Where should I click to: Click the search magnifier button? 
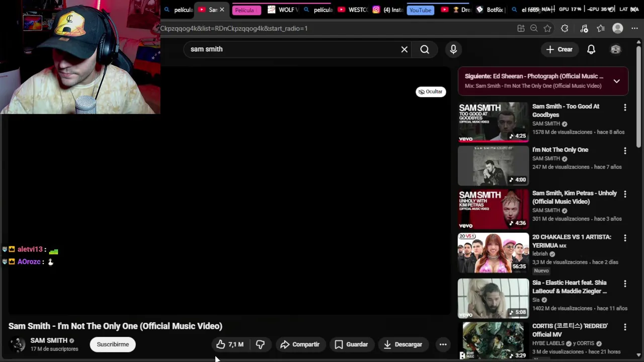click(x=425, y=49)
